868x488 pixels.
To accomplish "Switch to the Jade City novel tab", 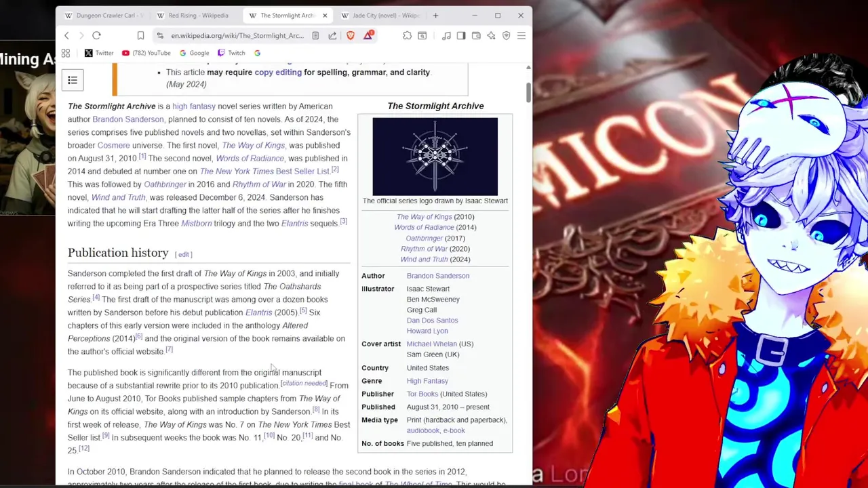I will (x=382, y=15).
